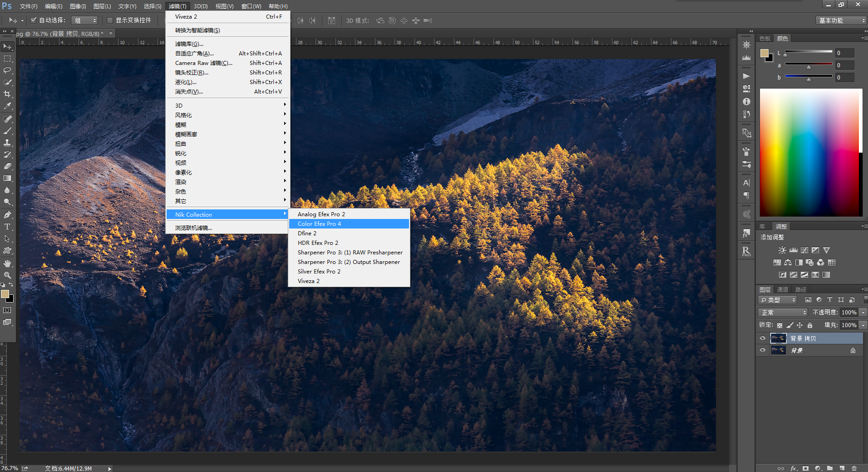Select the Type tool
This screenshot has height=472, width=868.
coord(7,227)
